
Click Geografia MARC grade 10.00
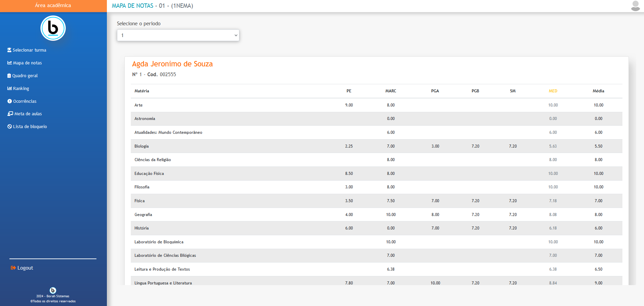(x=391, y=215)
